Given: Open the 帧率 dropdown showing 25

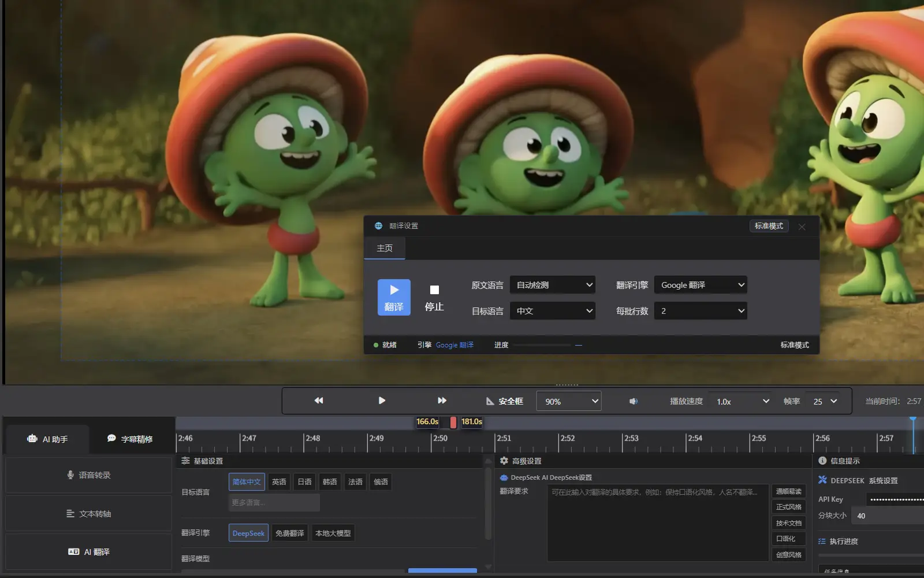Looking at the screenshot, I should pos(825,401).
